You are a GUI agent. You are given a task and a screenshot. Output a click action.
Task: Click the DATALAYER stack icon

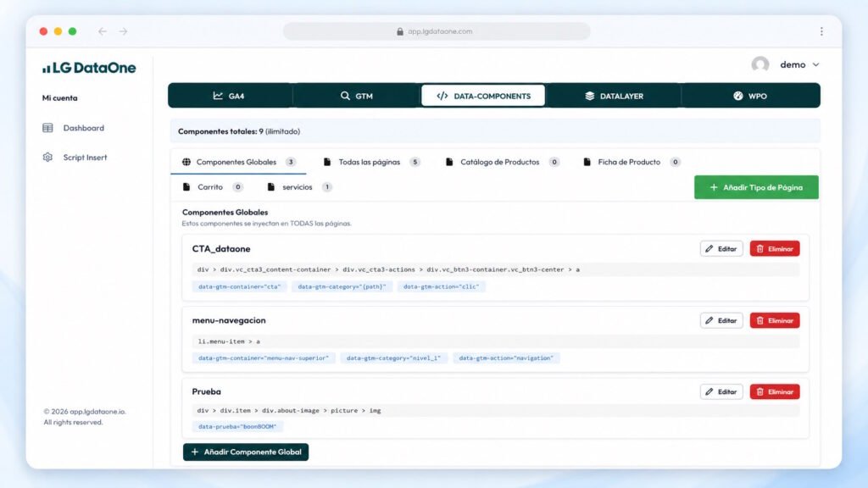(x=590, y=96)
